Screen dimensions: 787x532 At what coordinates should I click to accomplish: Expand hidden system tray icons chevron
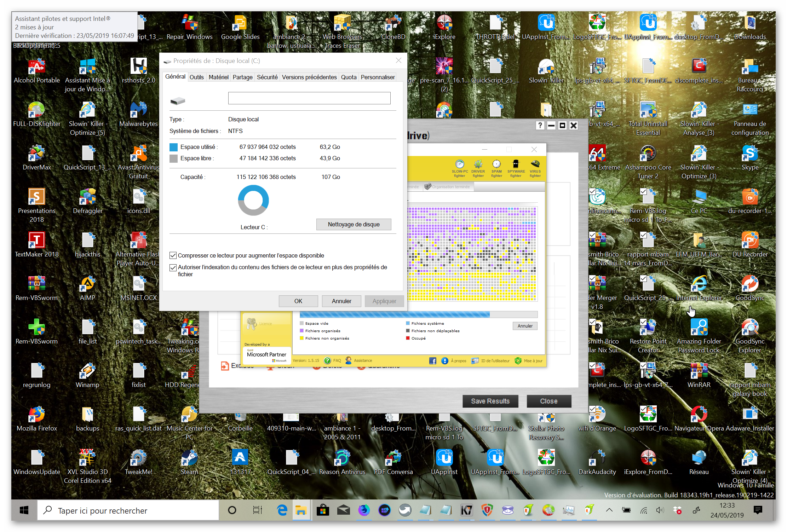609,510
